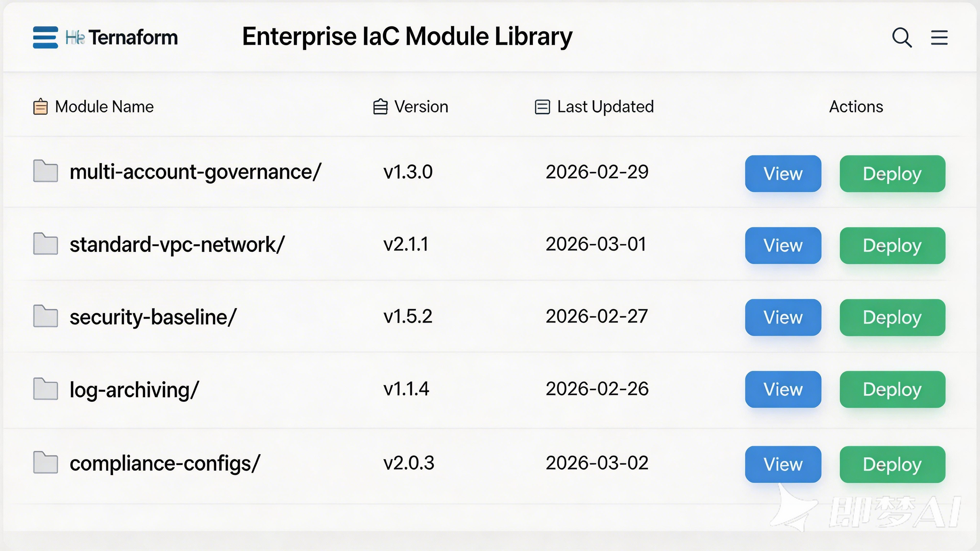This screenshot has height=551, width=980.
Task: Click the compliance-configs folder icon
Action: 46,463
